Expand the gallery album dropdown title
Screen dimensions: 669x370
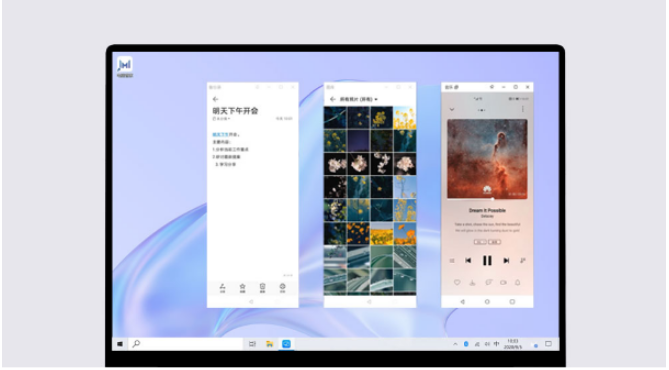coord(359,99)
